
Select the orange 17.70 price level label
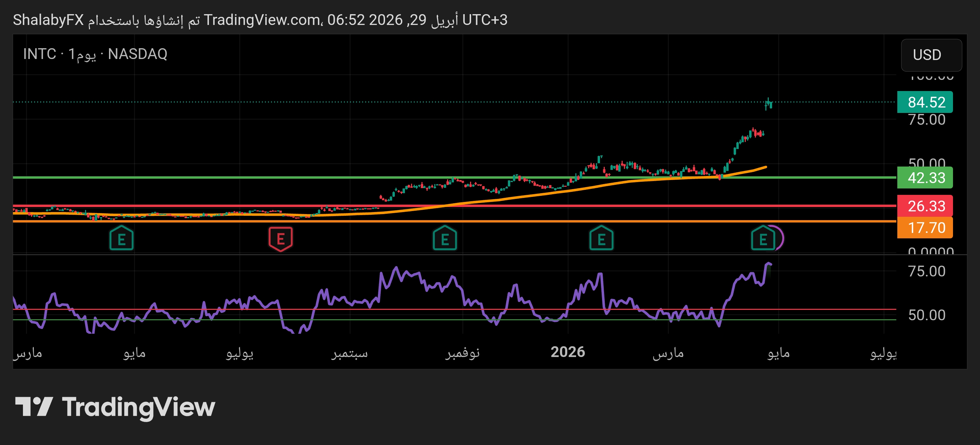(x=925, y=227)
